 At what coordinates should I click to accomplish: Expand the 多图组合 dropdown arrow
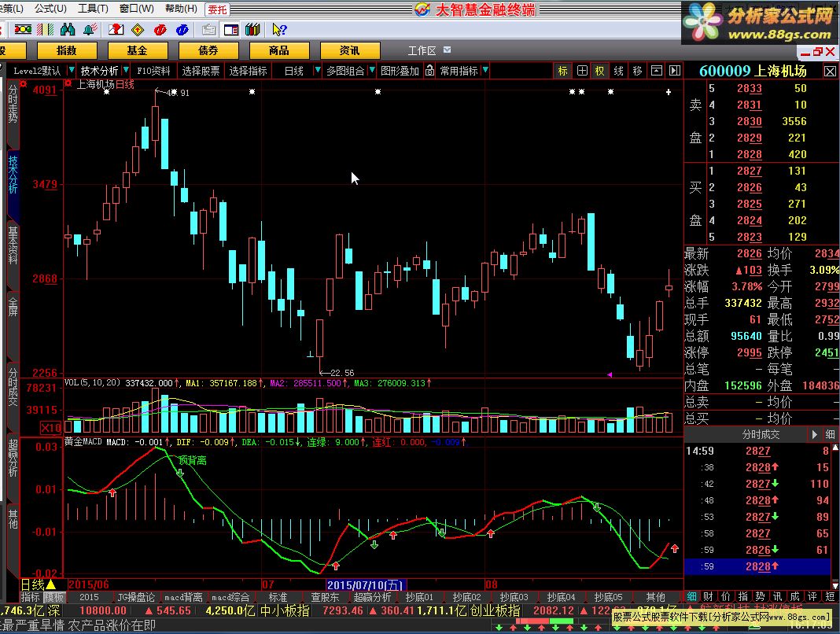(x=372, y=70)
